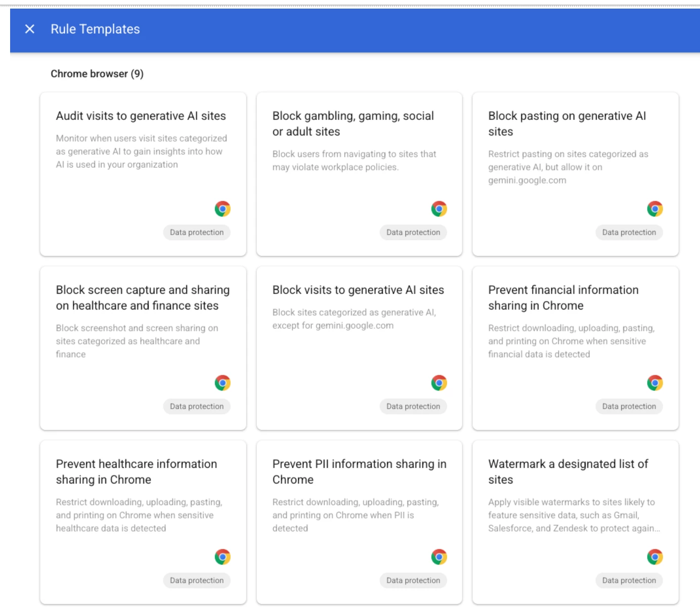Click Chrome icon on Prevent healthcare information card
This screenshot has height=616, width=700.
[x=223, y=557]
